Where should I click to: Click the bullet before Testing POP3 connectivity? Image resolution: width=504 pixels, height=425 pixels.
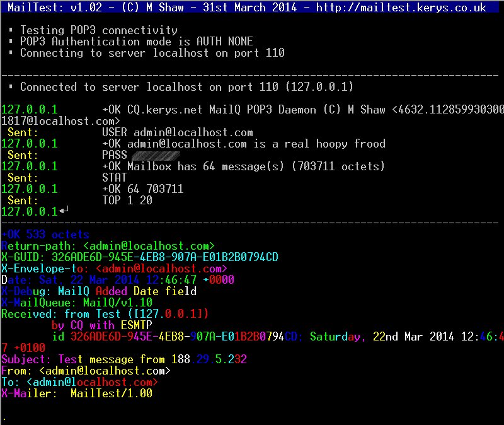[x=12, y=30]
